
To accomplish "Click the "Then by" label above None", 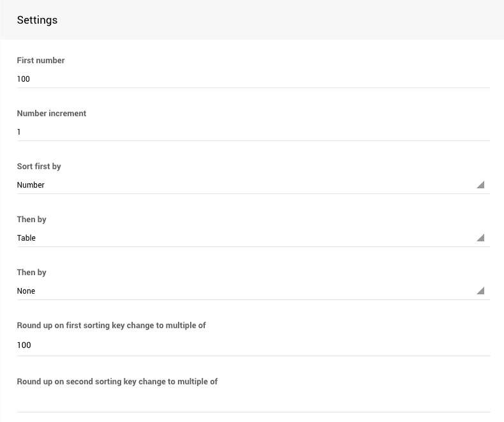I will click(32, 273).
